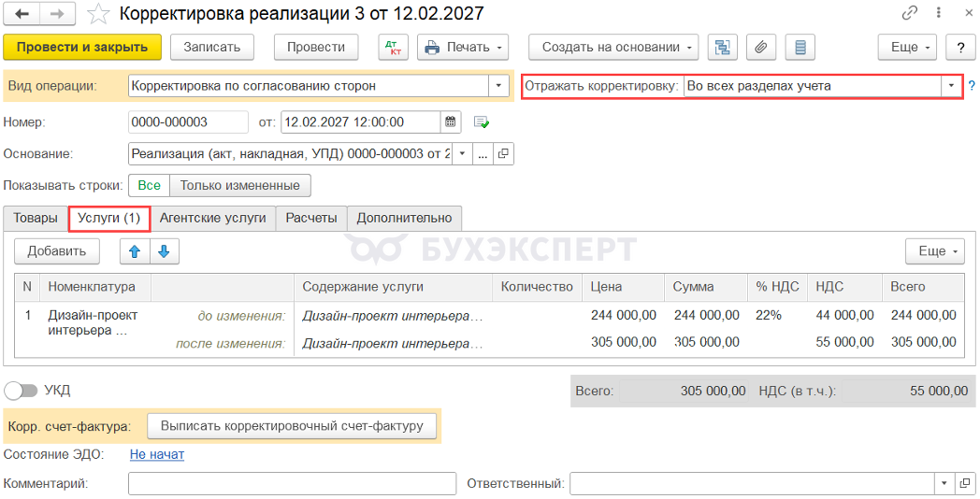Move row down with blue arrow

(165, 251)
